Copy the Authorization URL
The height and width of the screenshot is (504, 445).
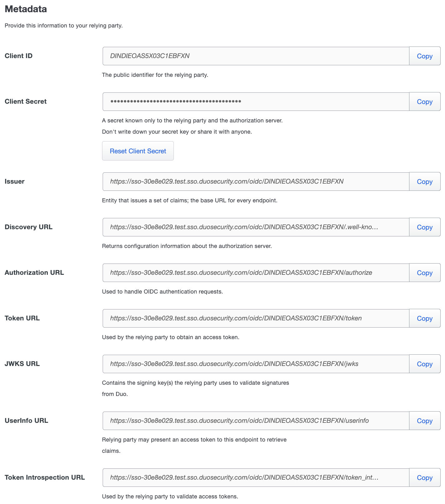tap(424, 273)
